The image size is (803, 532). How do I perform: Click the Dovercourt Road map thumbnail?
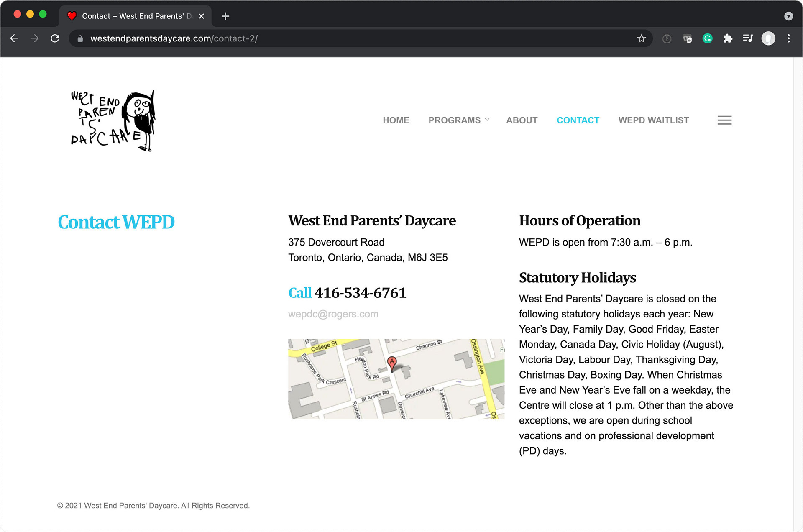click(396, 379)
